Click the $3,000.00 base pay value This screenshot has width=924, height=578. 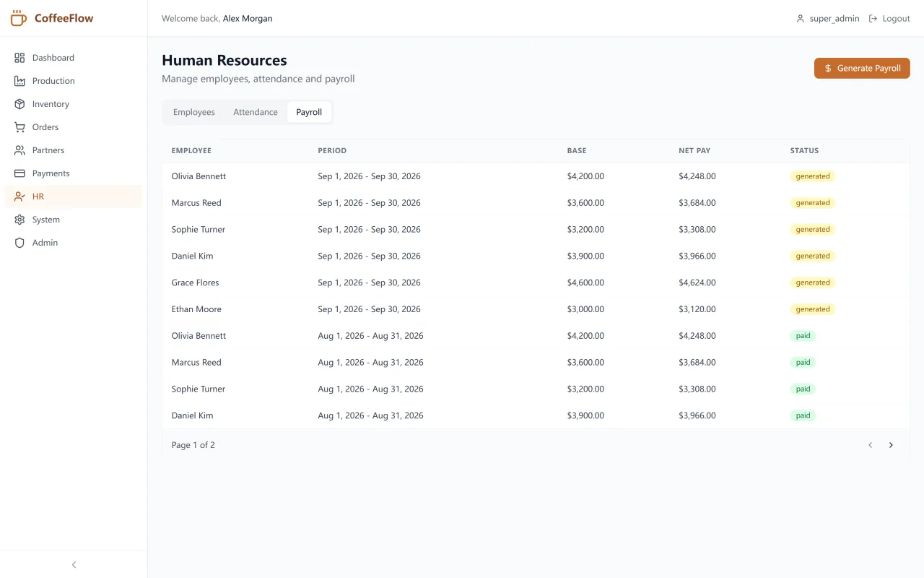[586, 309]
